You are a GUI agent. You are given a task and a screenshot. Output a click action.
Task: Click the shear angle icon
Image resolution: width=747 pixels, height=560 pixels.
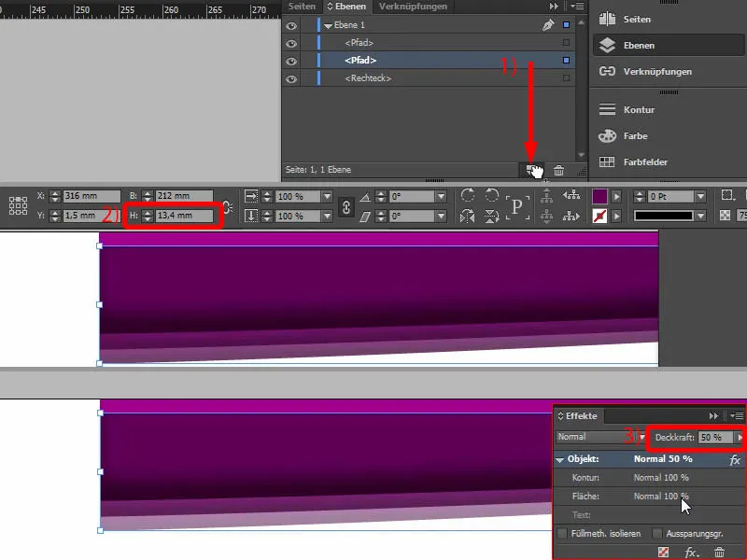point(365,217)
